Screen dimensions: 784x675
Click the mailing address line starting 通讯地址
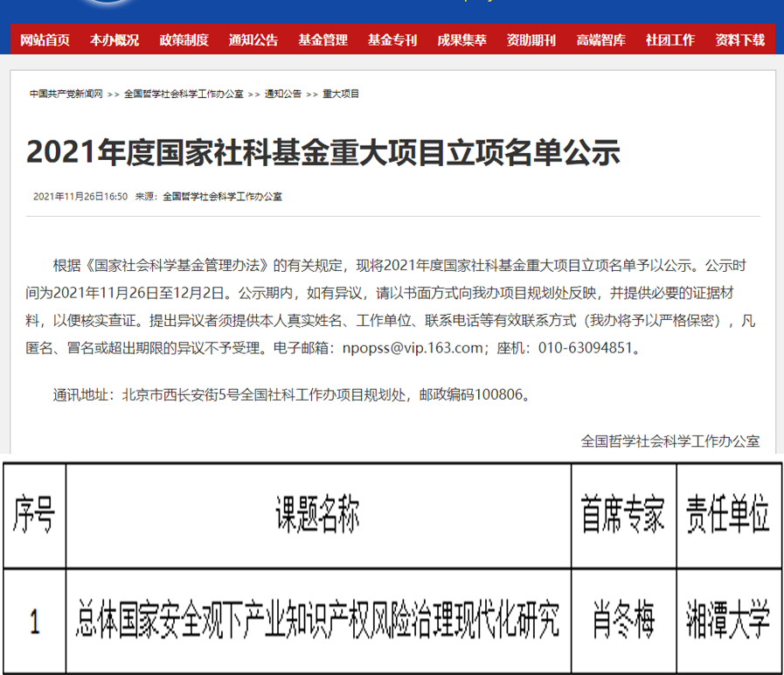292,395
